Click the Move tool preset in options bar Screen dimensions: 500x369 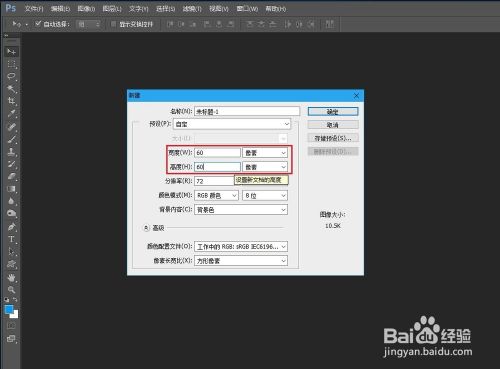click(16, 24)
